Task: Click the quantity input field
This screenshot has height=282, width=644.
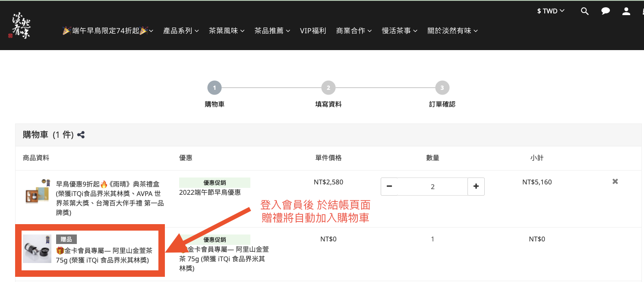Action: coord(432,187)
